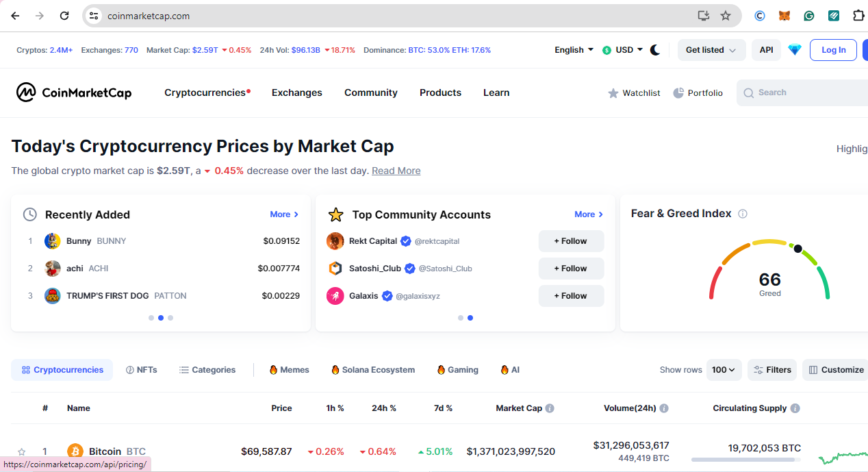Click the Galaxis profile avatar
868x472 pixels.
335,296
